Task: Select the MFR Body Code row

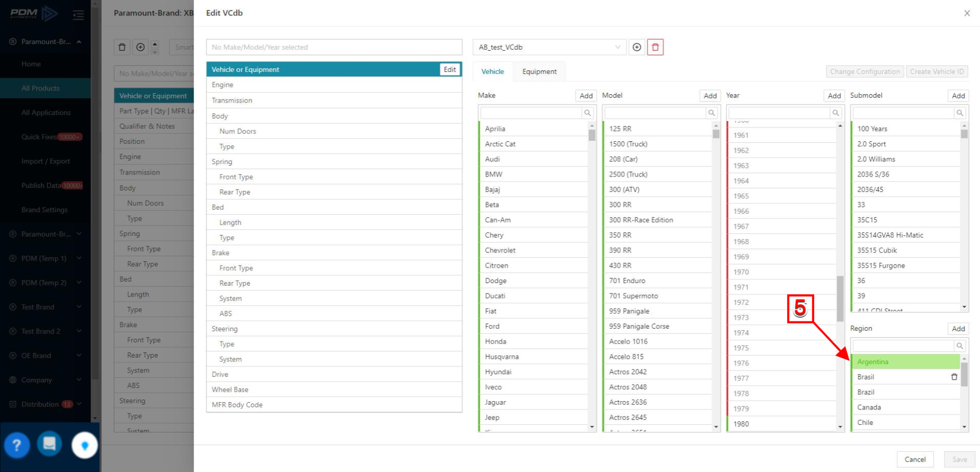Action: pos(334,405)
